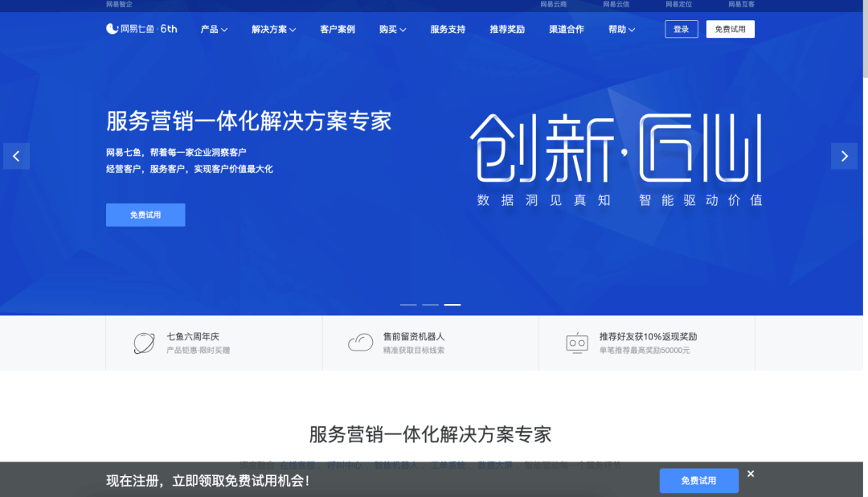Viewport: 868px width, 497px height.
Task: Click the cloud icon for 售前留资机器人
Action: tap(360, 343)
